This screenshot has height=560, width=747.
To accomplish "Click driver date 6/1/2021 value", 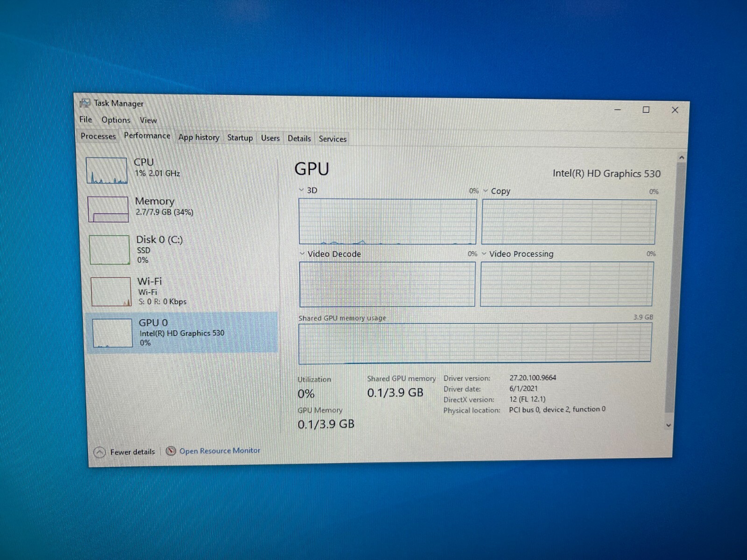I will [x=523, y=388].
